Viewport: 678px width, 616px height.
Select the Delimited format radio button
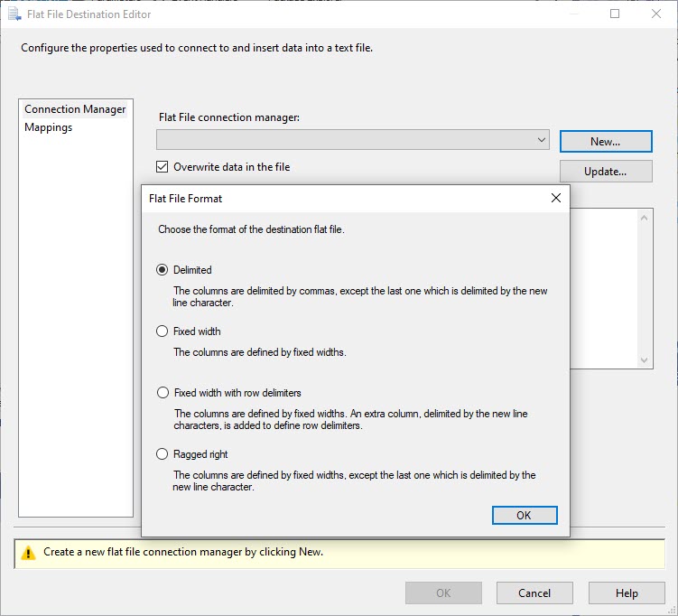163,270
